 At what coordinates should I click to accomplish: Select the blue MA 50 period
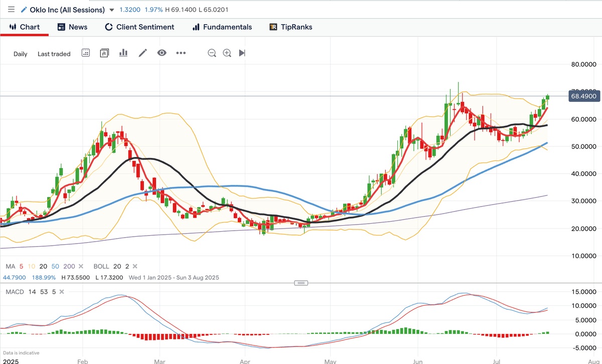point(54,266)
